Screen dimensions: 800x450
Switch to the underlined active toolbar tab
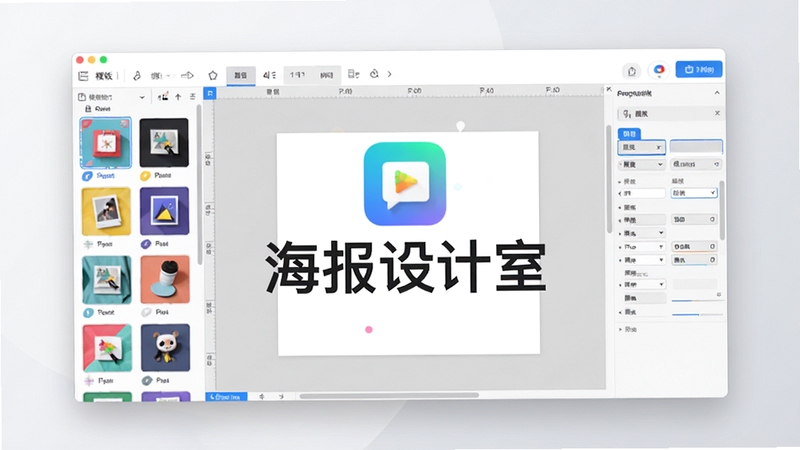[241, 76]
